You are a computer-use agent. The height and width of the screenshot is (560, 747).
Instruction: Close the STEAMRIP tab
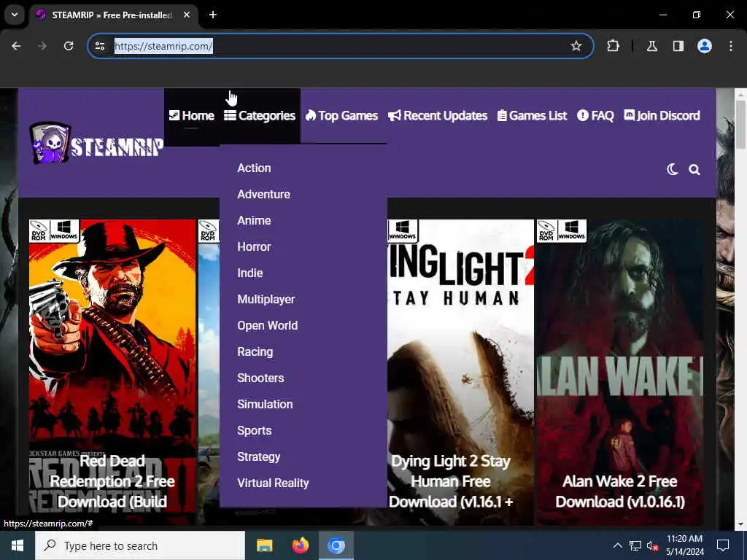187,15
